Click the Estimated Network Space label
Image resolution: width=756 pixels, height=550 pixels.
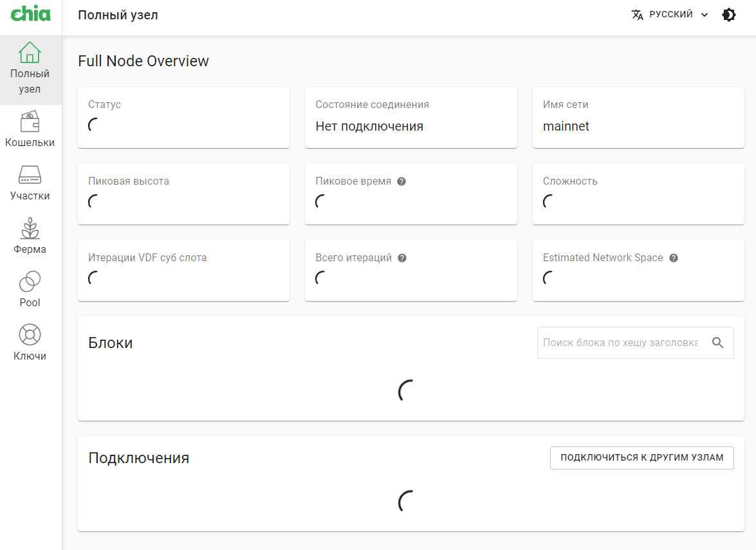[603, 258]
